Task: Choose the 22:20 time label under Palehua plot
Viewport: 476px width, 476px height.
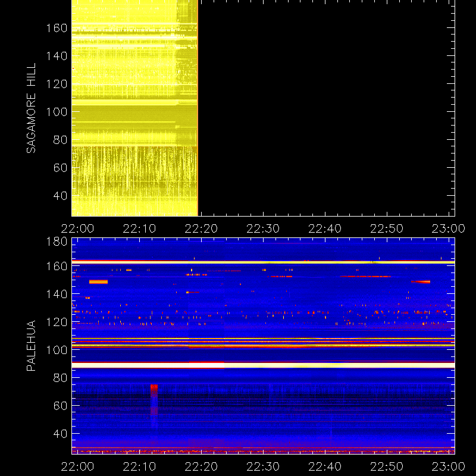Action: point(201,466)
